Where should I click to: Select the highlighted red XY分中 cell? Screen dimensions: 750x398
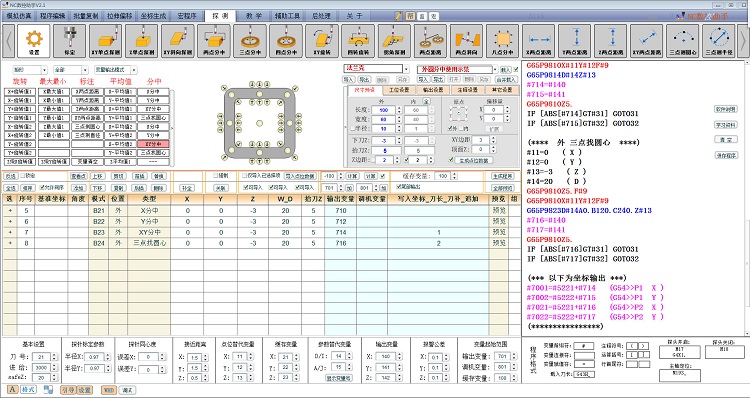153,144
